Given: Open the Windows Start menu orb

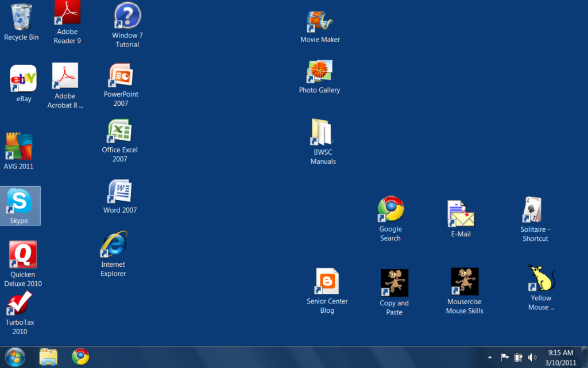Looking at the screenshot, I should point(15,356).
